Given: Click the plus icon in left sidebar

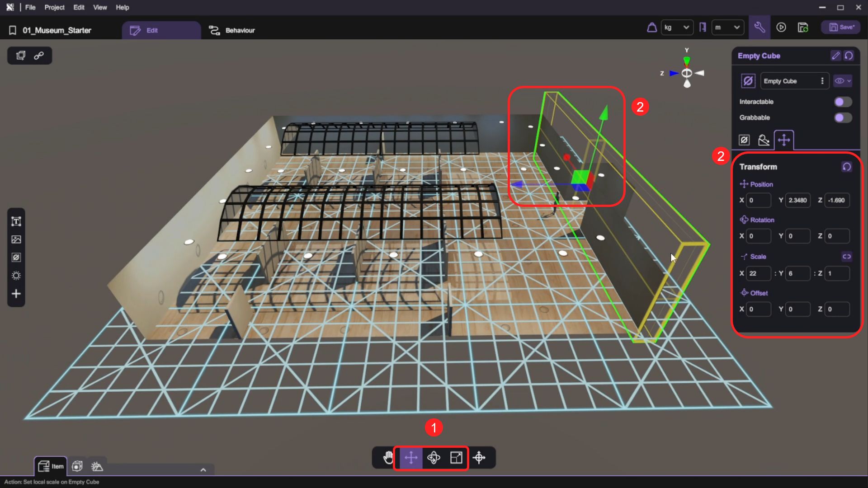Looking at the screenshot, I should click(x=16, y=294).
